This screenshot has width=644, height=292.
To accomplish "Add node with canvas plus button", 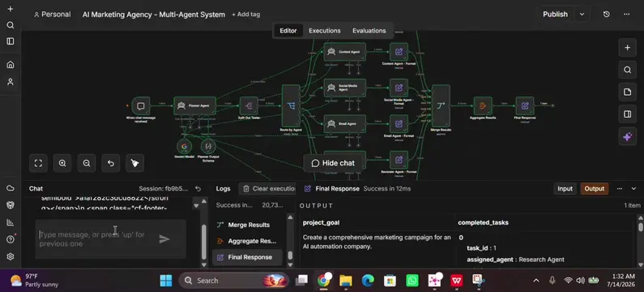I will (x=627, y=48).
